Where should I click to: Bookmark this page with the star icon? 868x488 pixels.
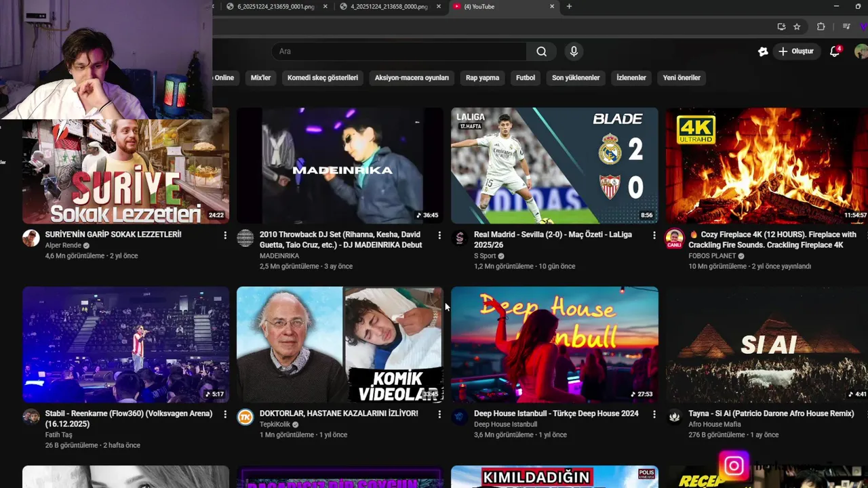797,26
